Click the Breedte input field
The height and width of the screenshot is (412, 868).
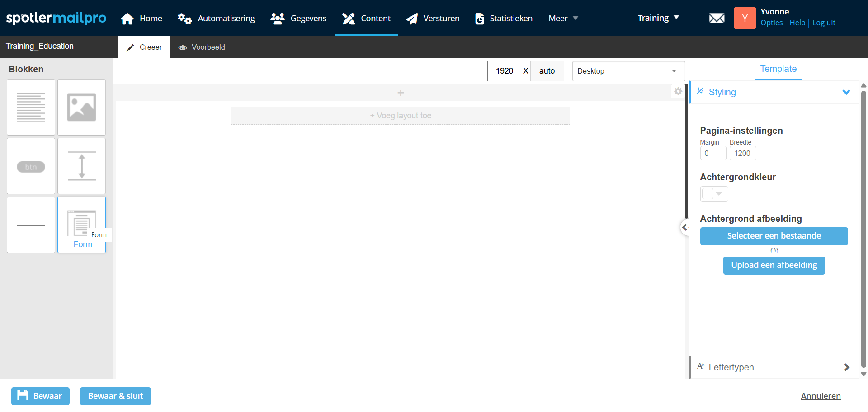coord(742,154)
